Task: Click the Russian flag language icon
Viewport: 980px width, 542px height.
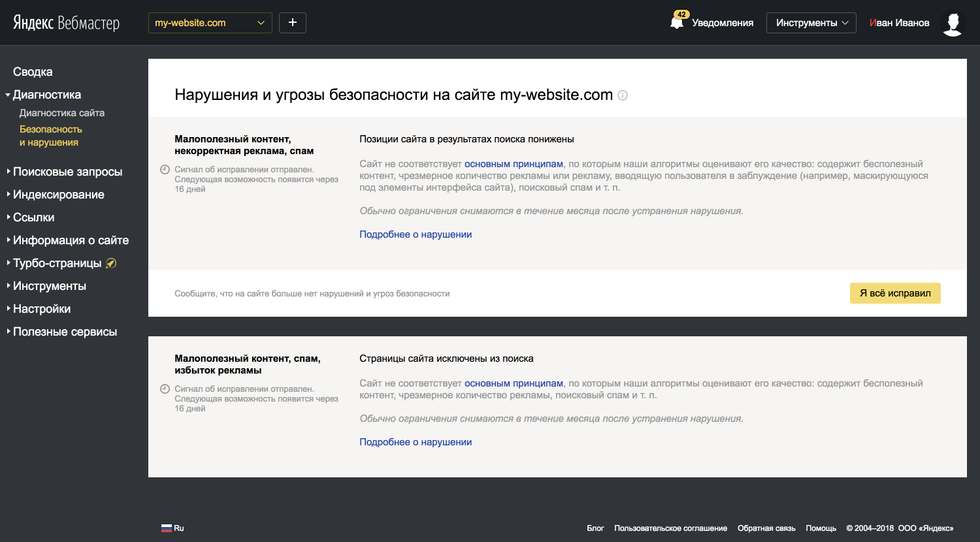Action: click(x=167, y=528)
